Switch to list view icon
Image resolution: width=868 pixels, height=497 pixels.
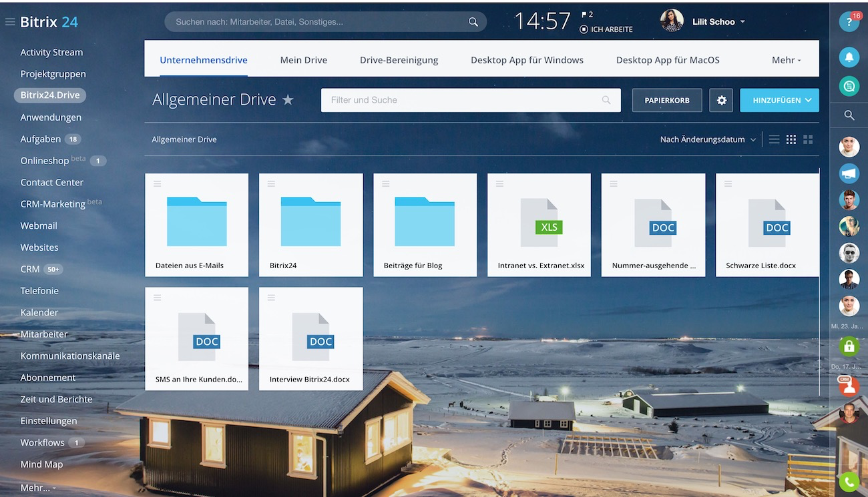click(x=774, y=139)
